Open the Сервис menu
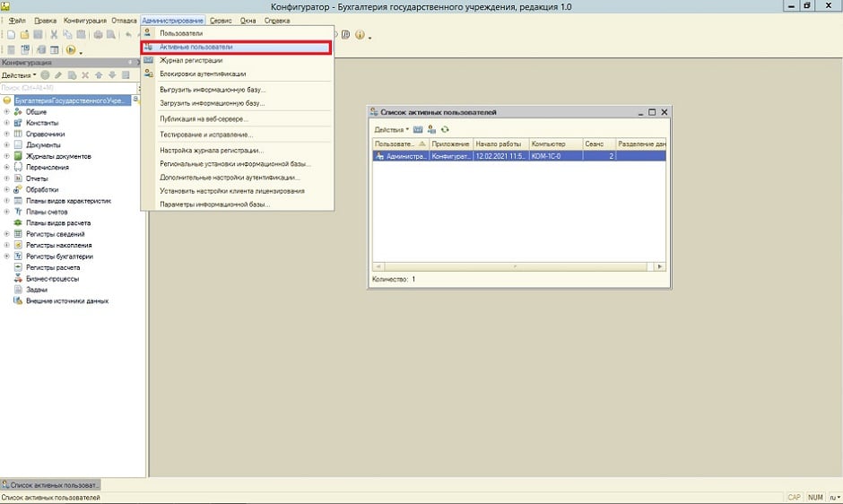The image size is (843, 504). pyautogui.click(x=221, y=20)
